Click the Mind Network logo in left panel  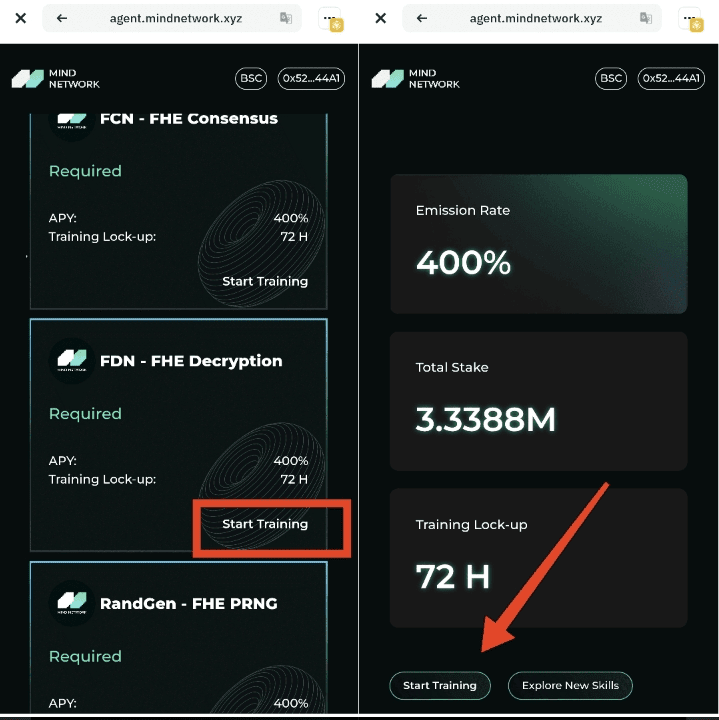click(56, 79)
